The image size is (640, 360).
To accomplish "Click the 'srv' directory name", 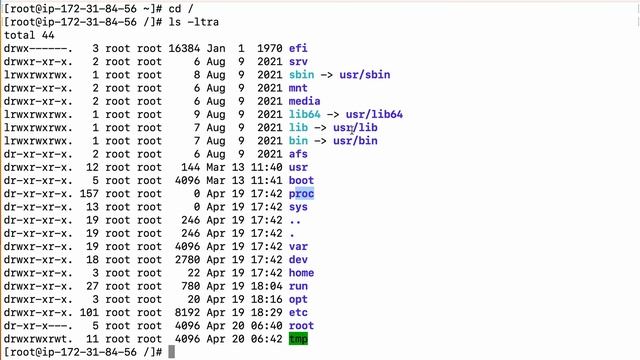I will coord(298,62).
